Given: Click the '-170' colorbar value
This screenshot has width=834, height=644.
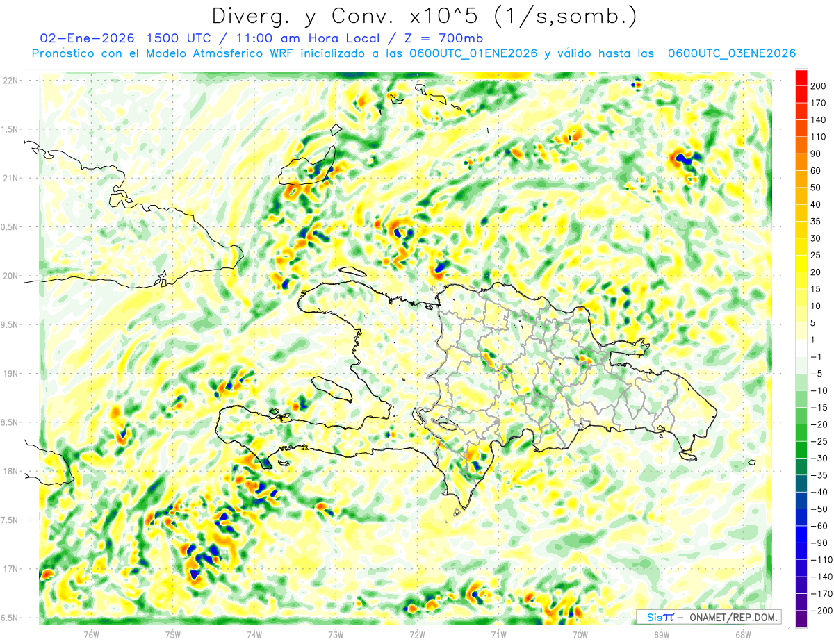Looking at the screenshot, I should tap(822, 593).
